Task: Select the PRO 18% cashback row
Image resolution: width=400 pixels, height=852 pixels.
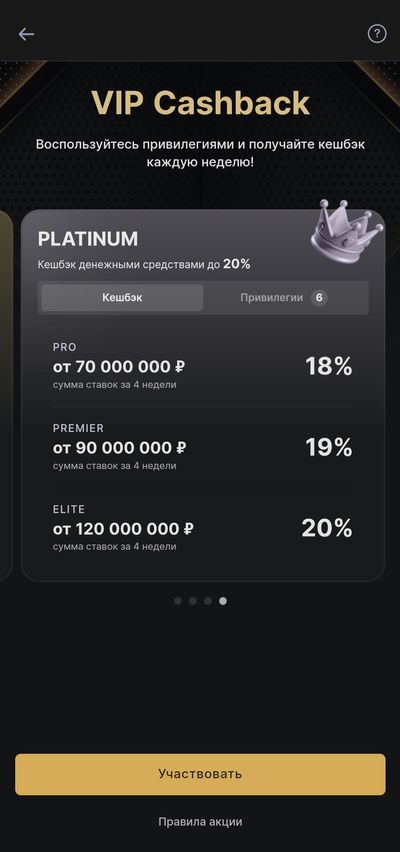Action: 203,366
